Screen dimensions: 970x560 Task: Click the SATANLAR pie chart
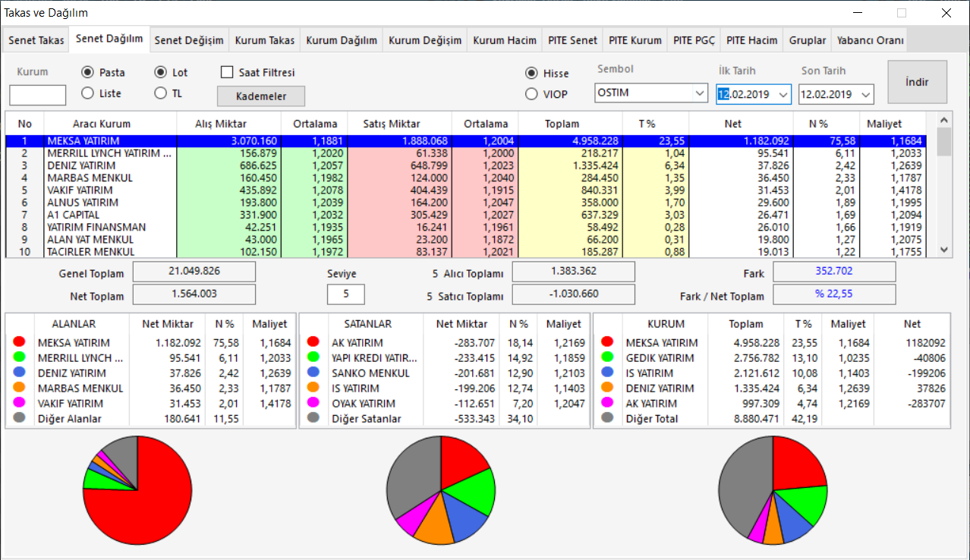point(441,490)
